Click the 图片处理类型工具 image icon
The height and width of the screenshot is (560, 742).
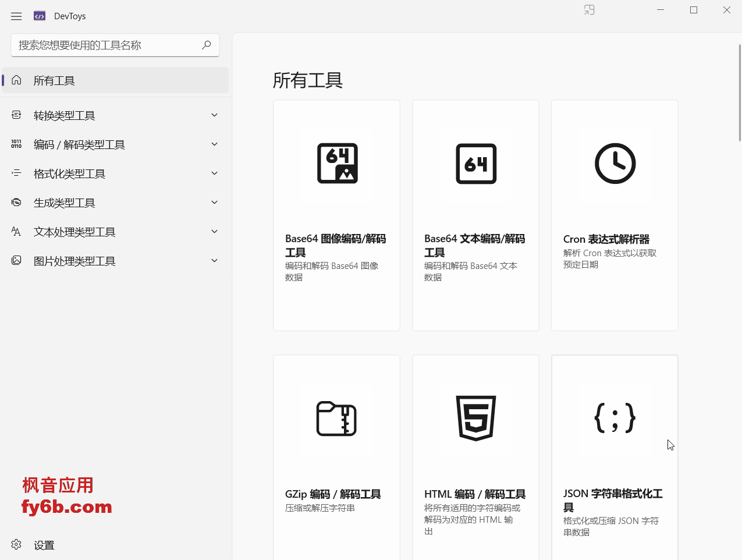tap(16, 260)
